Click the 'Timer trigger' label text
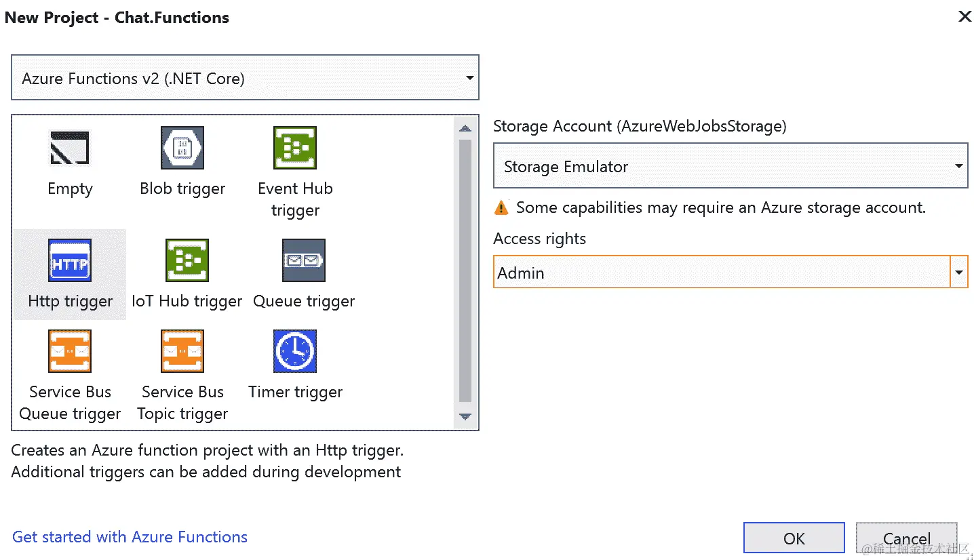Screen dimensions: 974x560 click(x=295, y=392)
